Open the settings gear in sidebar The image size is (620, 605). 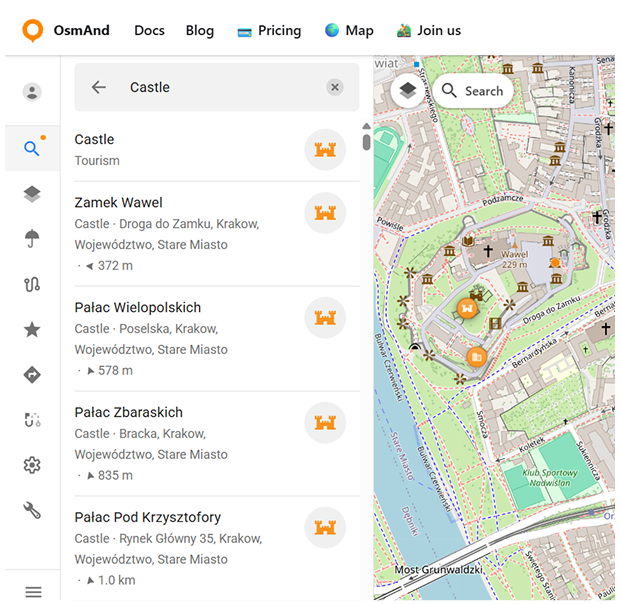click(x=32, y=465)
